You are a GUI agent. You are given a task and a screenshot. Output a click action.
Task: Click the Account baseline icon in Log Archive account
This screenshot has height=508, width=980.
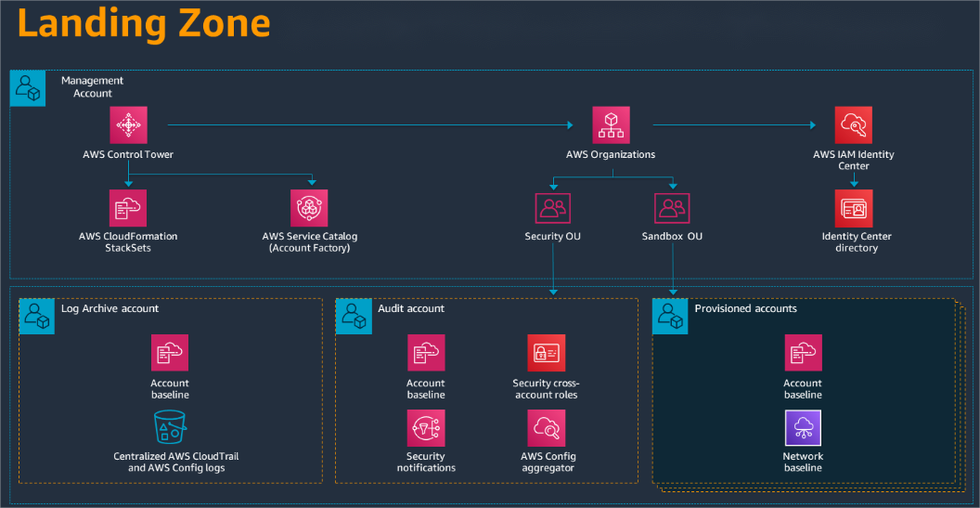point(170,353)
